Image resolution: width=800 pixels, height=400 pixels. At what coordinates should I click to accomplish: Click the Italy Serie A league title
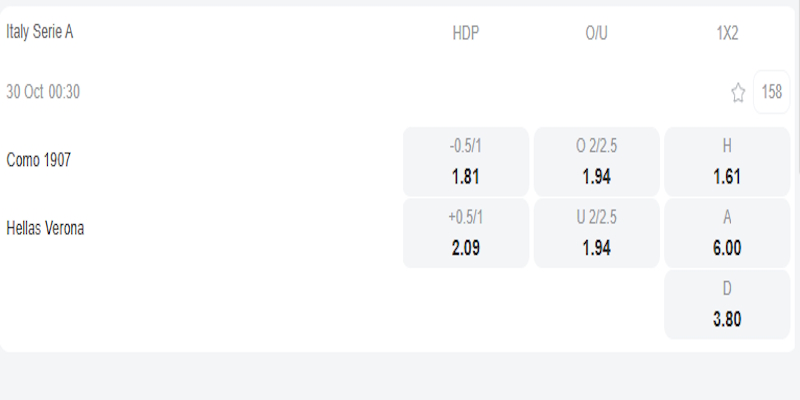pos(40,32)
